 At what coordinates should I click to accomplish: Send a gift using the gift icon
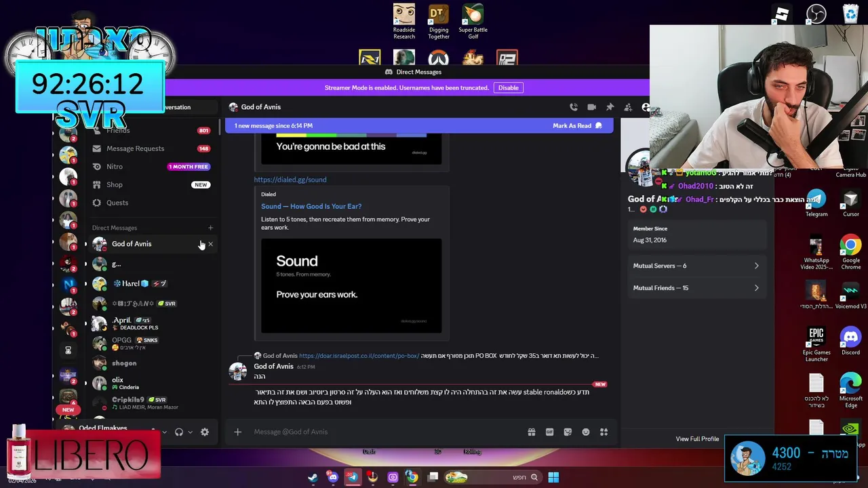(532, 432)
